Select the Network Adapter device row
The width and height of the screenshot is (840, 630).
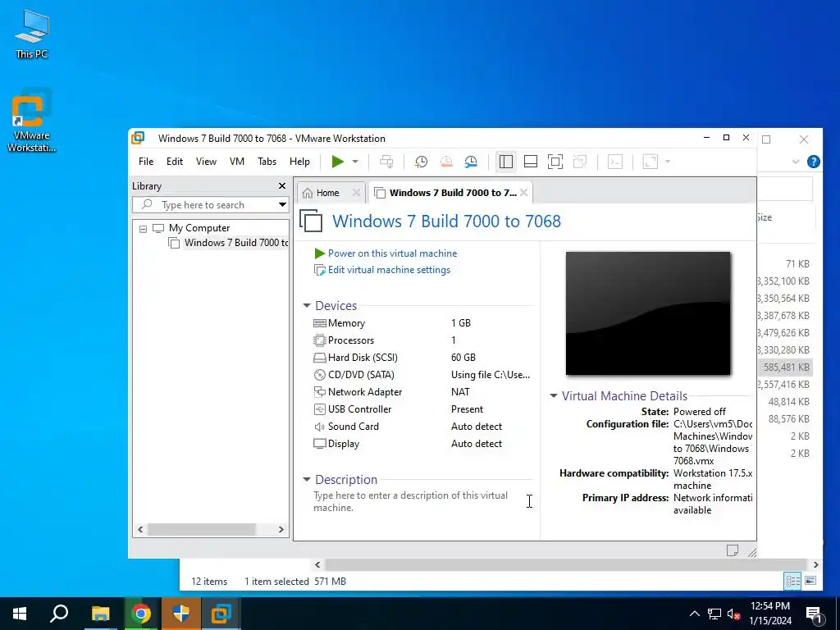[x=423, y=391]
